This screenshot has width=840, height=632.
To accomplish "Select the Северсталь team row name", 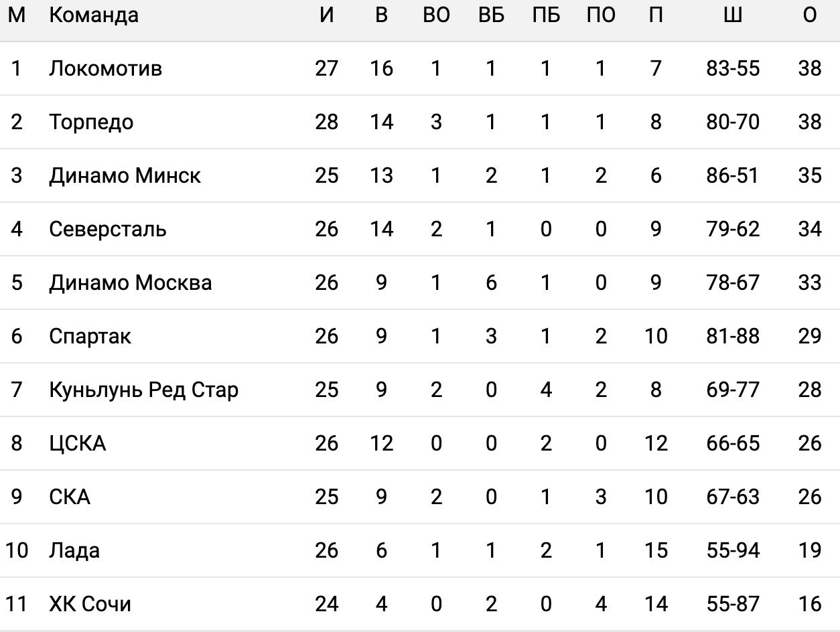I will click(x=107, y=229).
